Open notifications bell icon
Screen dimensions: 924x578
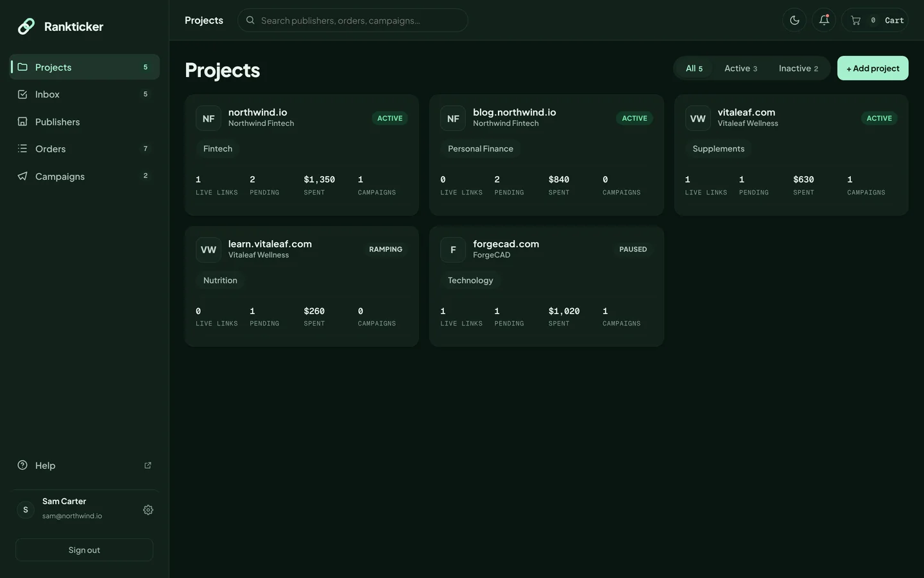tap(824, 20)
